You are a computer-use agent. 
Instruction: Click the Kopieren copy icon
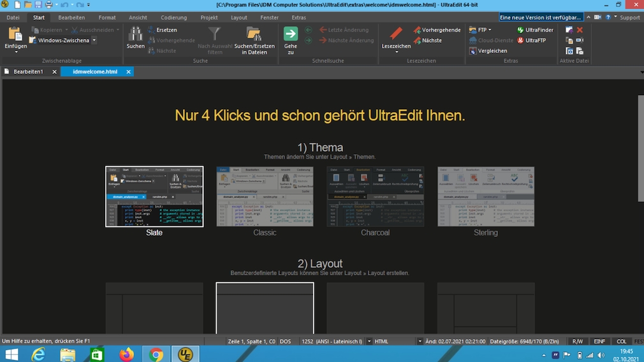[x=35, y=30]
